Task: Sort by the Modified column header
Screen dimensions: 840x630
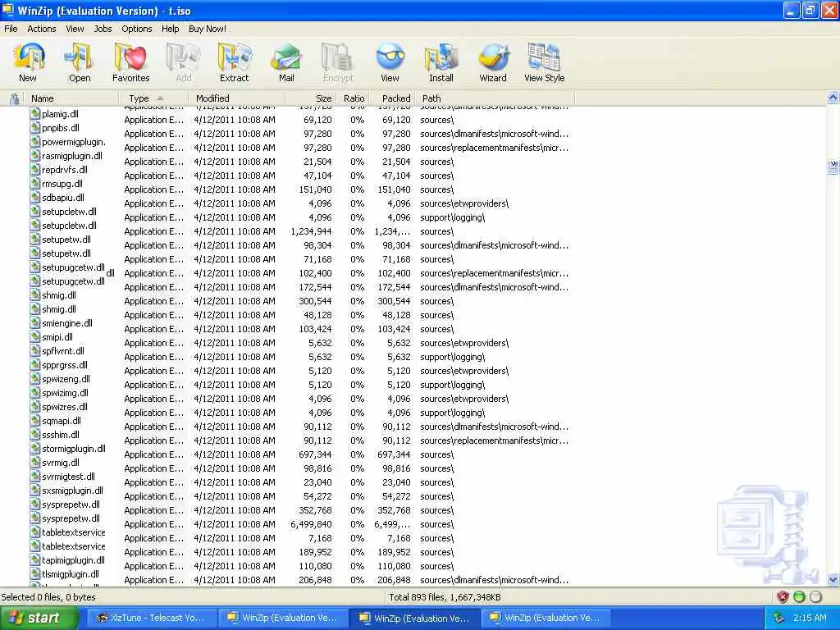Action: point(237,98)
